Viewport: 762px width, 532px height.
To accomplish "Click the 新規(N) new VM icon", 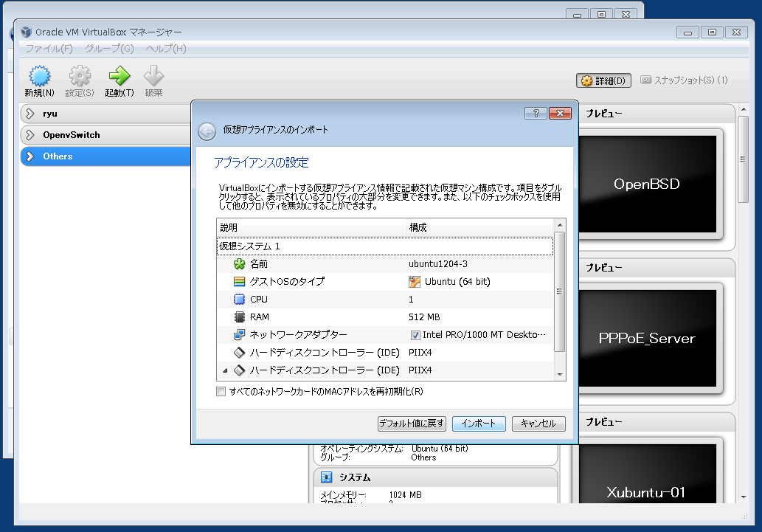I will 39,77.
